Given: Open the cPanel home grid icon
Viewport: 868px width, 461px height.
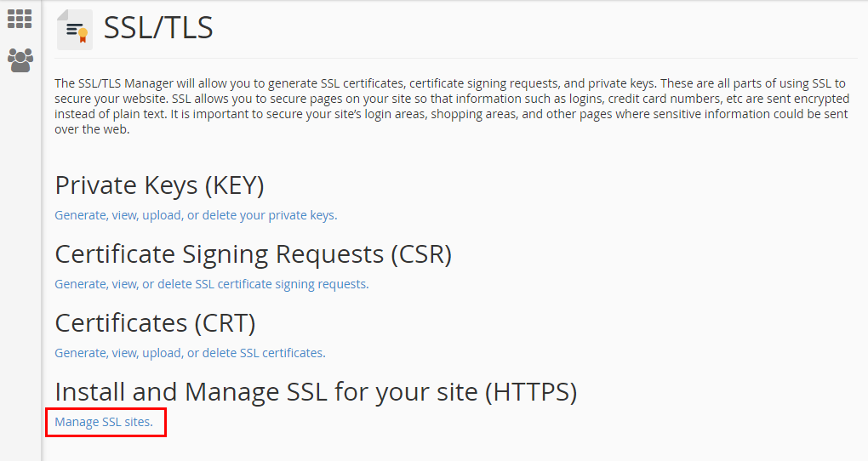Looking at the screenshot, I should [x=20, y=19].
